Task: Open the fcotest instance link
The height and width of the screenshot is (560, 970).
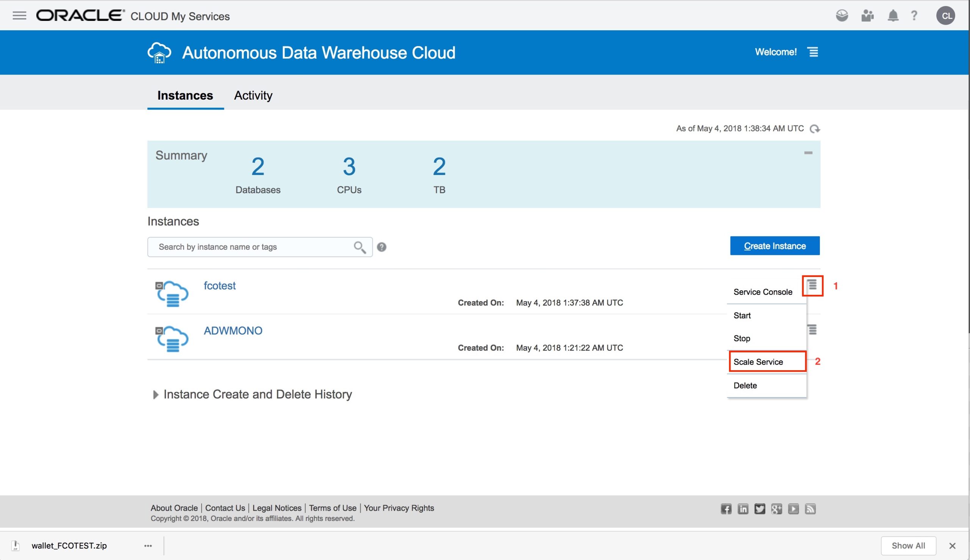Action: tap(220, 286)
